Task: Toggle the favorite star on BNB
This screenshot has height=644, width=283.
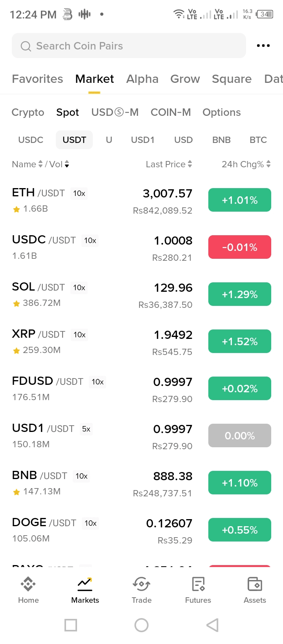Action: 17,492
